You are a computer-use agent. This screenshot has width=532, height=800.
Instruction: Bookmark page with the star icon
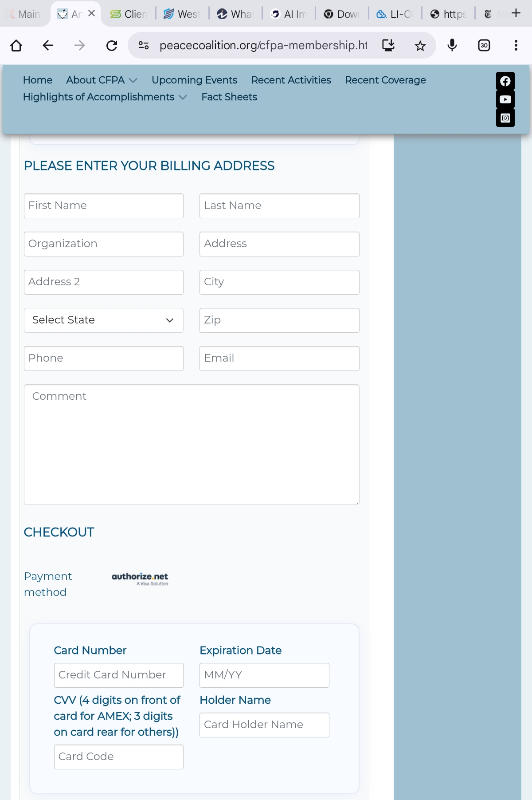[420, 46]
